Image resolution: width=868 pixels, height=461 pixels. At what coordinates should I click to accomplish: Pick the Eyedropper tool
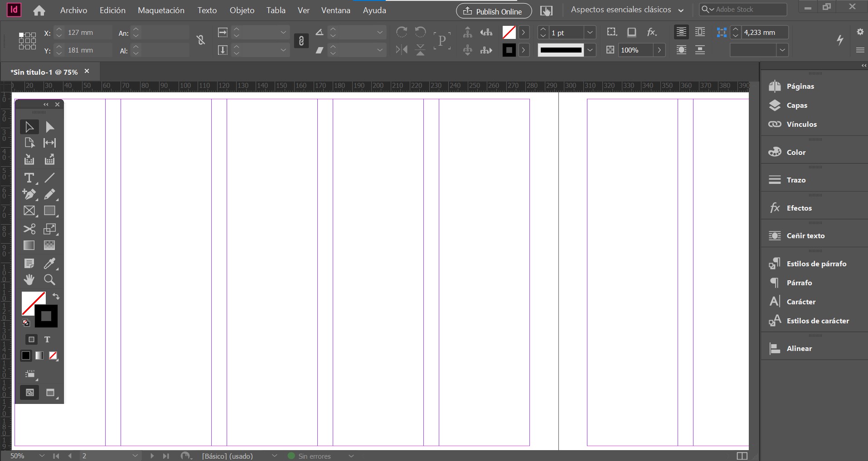click(49, 264)
